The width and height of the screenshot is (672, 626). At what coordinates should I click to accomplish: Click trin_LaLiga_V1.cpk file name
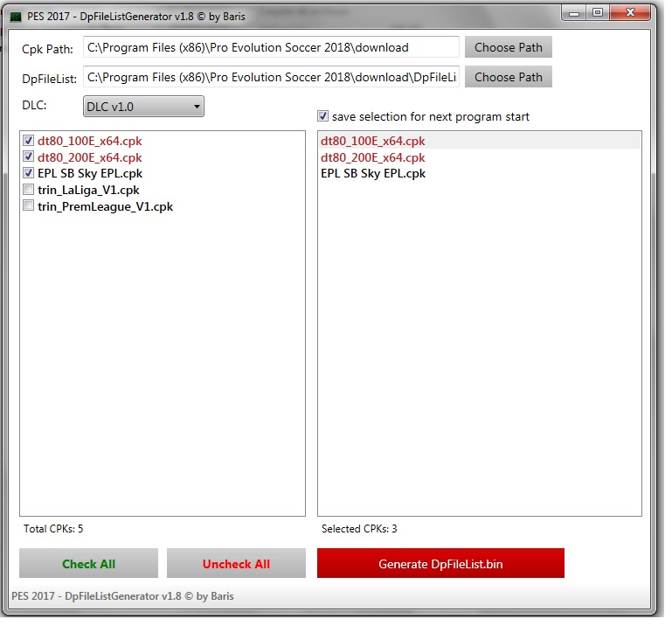pyautogui.click(x=88, y=190)
